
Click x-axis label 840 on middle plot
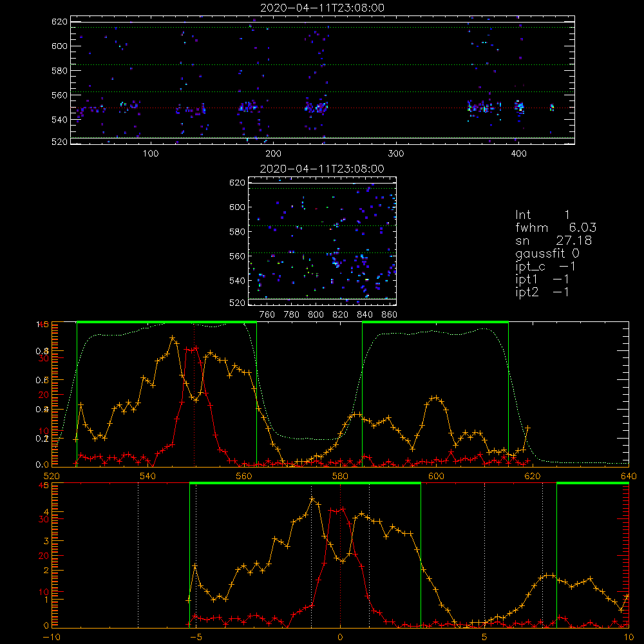pyautogui.click(x=365, y=315)
